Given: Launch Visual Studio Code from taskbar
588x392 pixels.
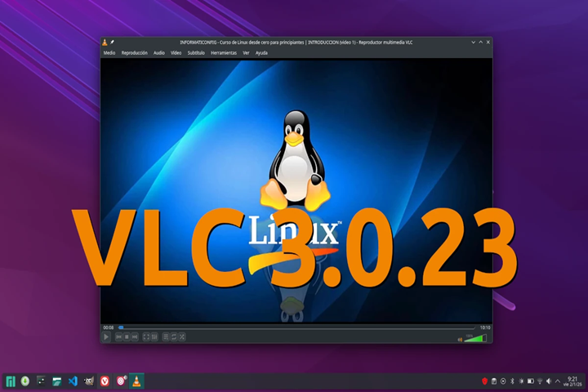Looking at the screenshot, I should point(73,381).
